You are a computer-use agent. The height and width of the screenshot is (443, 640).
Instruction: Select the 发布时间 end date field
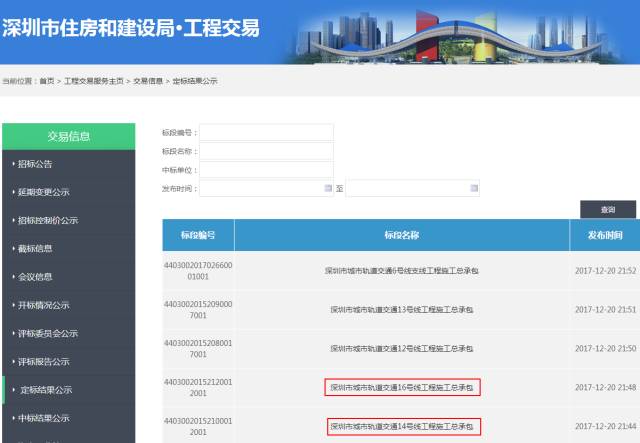(x=412, y=188)
